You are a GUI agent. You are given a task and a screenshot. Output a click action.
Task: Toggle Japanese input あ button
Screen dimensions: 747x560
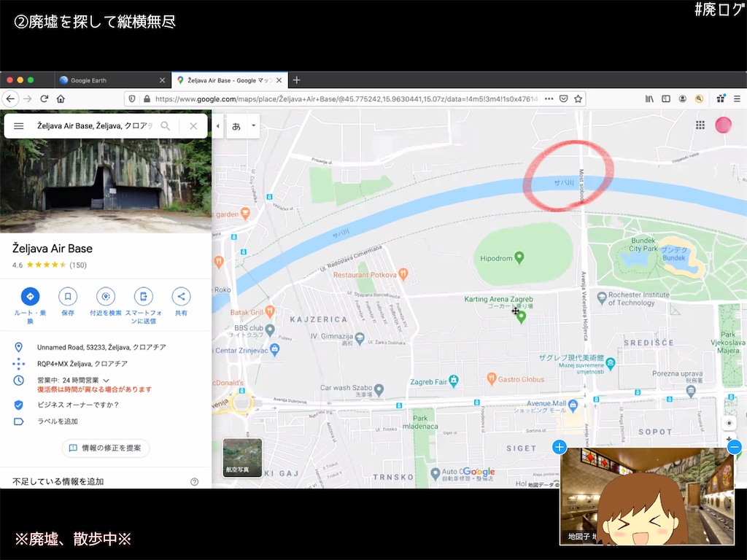click(236, 126)
